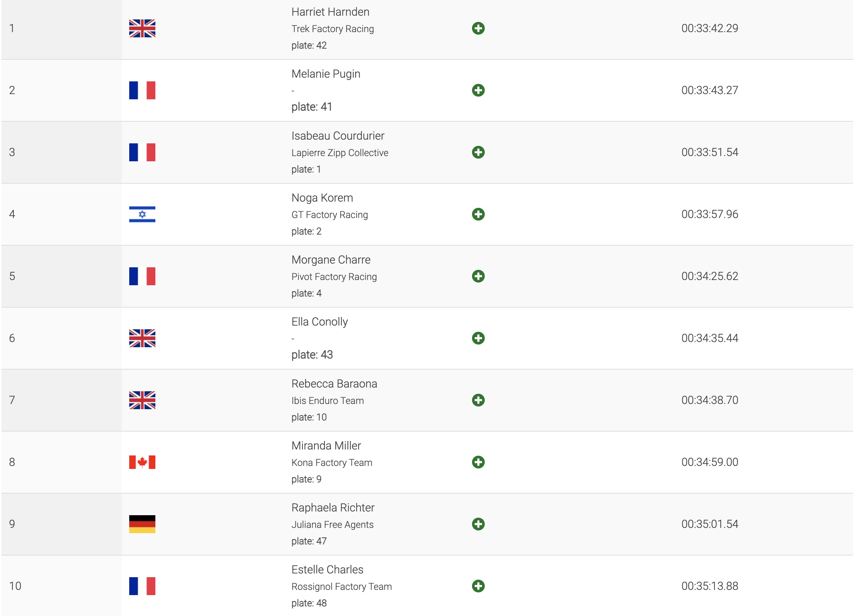Click the Canadian flag for Miranda Miller
The height and width of the screenshot is (616, 856).
(142, 462)
